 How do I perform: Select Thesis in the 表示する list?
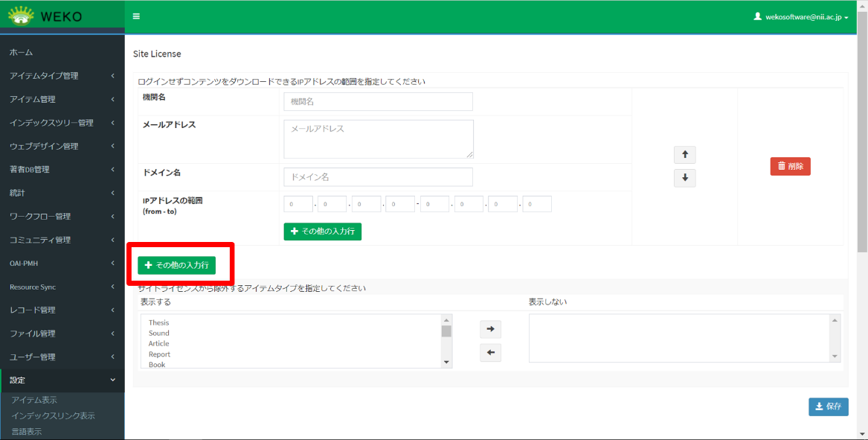(159, 323)
